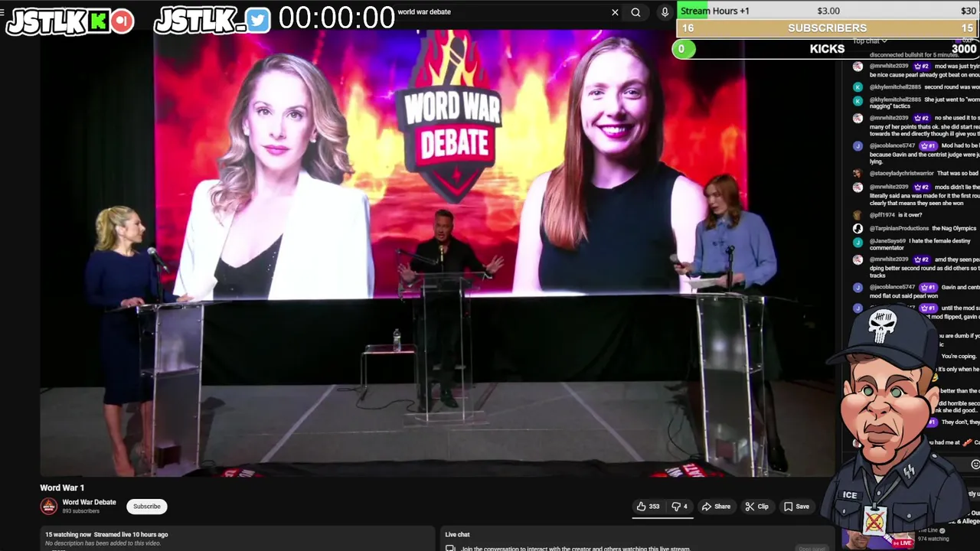
Task: Click the 'Live chat' panel heading
Action: [x=458, y=534]
